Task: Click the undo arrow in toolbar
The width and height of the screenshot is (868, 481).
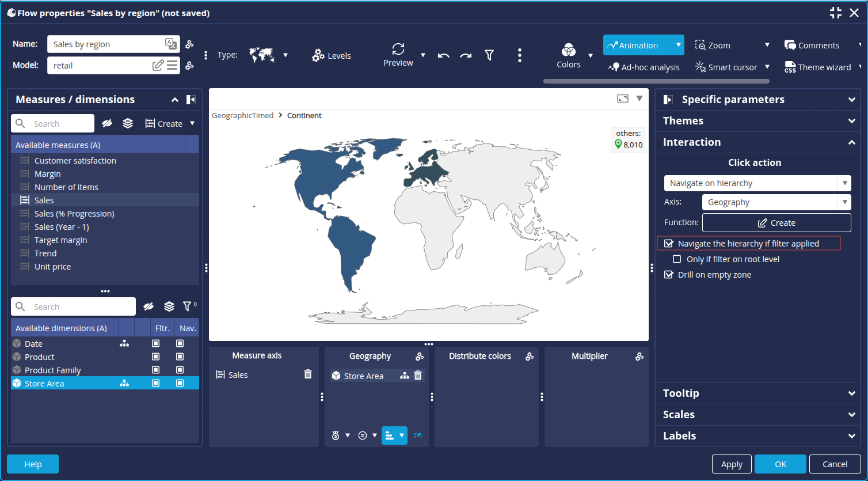Action: click(443, 55)
